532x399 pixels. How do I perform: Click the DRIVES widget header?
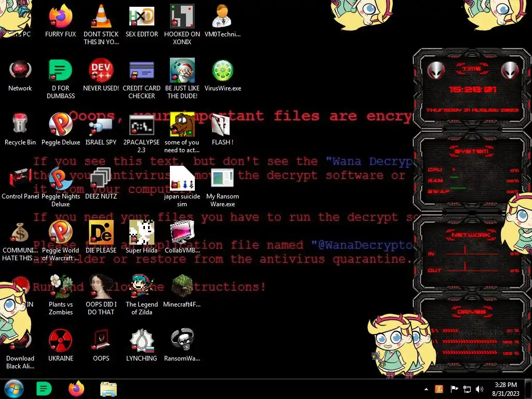472,312
